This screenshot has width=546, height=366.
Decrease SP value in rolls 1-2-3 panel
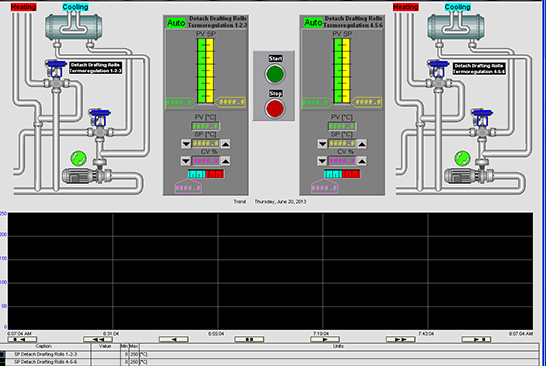point(186,144)
